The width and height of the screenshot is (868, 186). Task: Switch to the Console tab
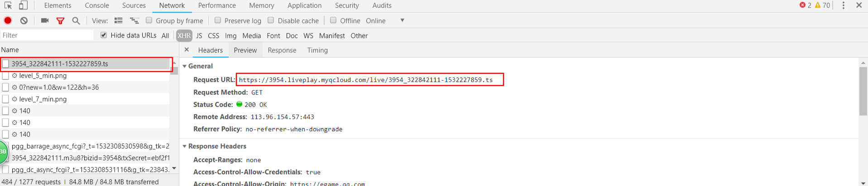(97, 5)
